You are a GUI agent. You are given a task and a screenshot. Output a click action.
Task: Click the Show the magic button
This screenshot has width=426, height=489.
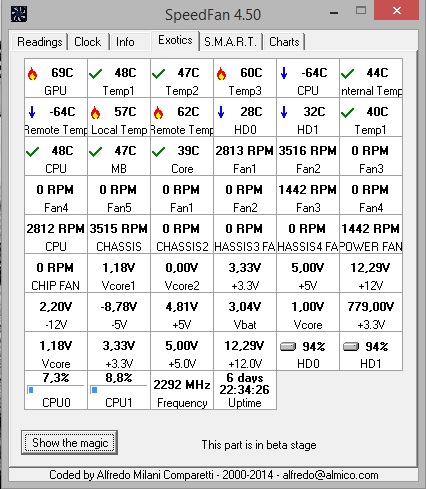[70, 443]
